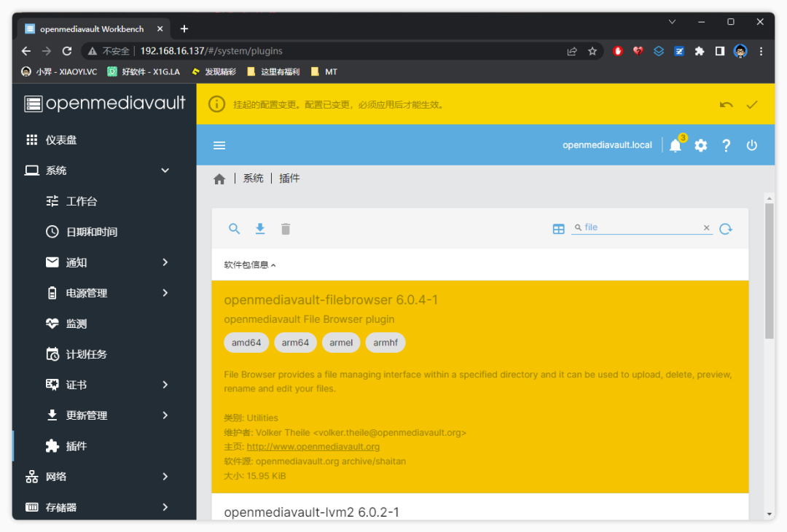Select the openmediavault-lvm2 plugin row
The width and height of the screenshot is (787, 532).
pos(479,507)
